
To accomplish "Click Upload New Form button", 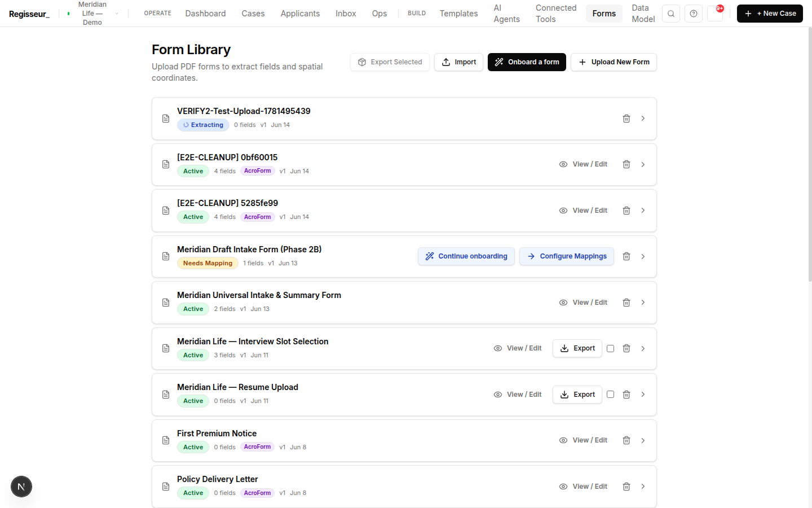I will 614,62.
